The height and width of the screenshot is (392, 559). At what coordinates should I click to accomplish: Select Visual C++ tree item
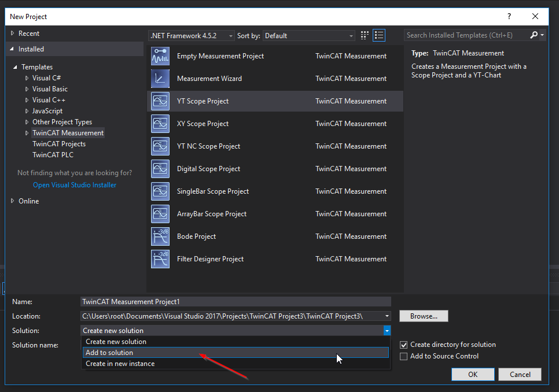point(49,100)
